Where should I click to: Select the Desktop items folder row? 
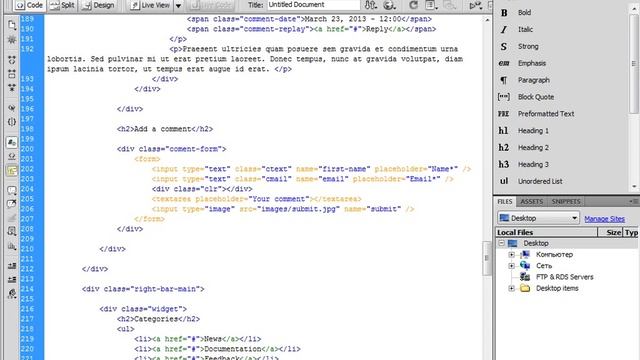tap(557, 289)
